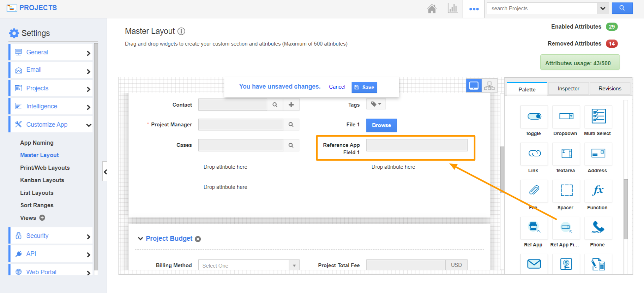The height and width of the screenshot is (293, 644).
Task: Search contacts with the Contact magnifier
Action: [x=275, y=104]
